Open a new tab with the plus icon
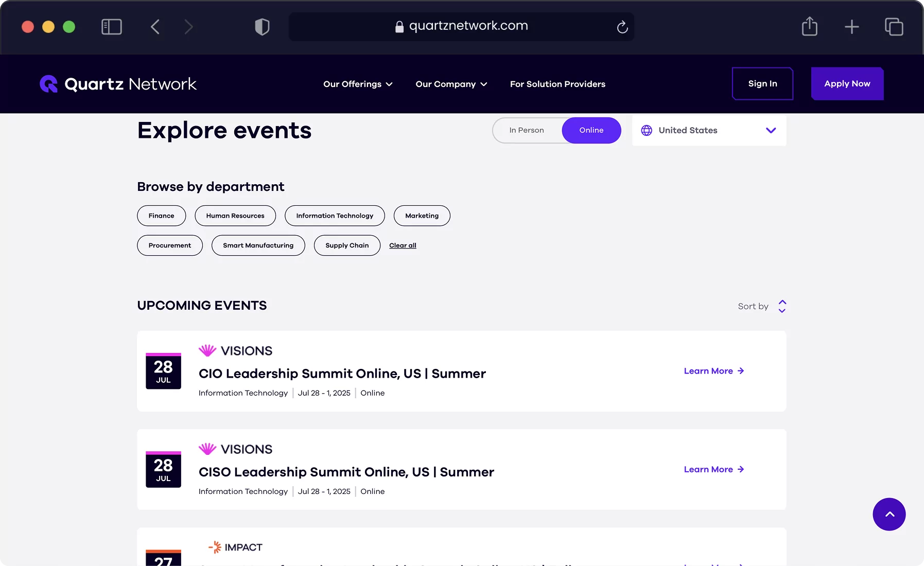The width and height of the screenshot is (924, 566). (852, 27)
